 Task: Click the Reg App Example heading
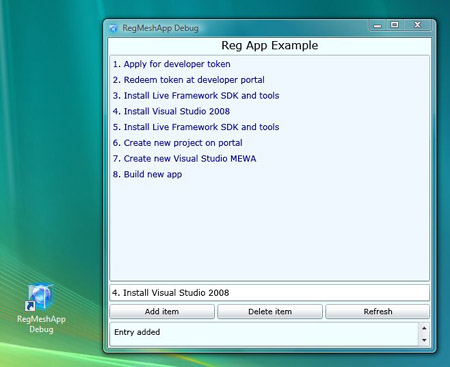(x=270, y=45)
